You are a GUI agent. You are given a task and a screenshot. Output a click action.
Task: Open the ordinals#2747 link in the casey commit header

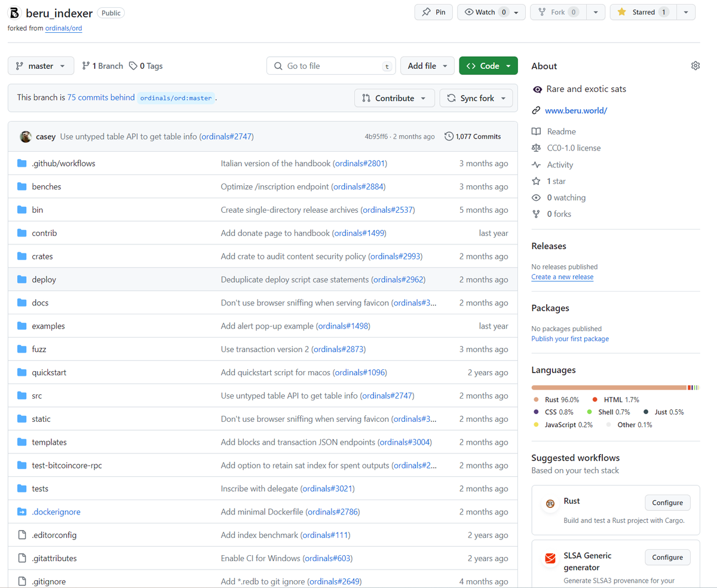226,136
